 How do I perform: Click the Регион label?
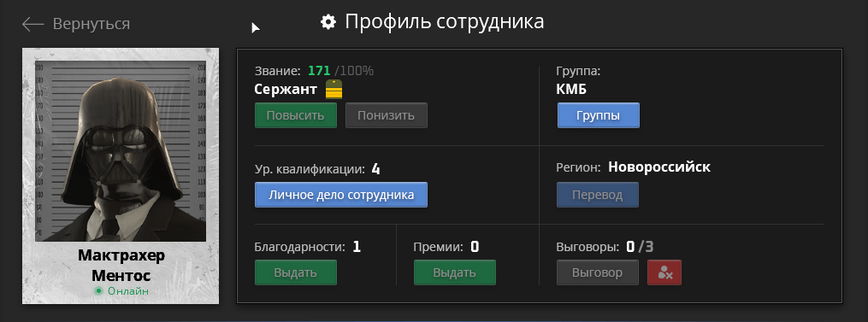click(x=578, y=167)
